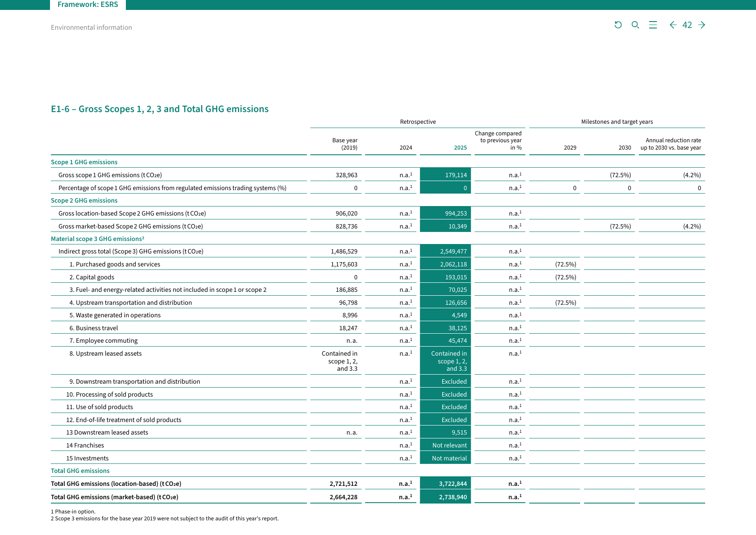Click the Not relevant cell for Franchises
This screenshot has height=535, width=756.
point(445,445)
